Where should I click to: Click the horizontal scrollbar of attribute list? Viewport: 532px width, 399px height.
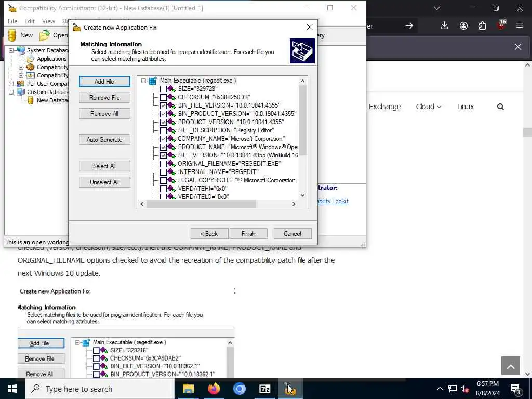(x=201, y=204)
